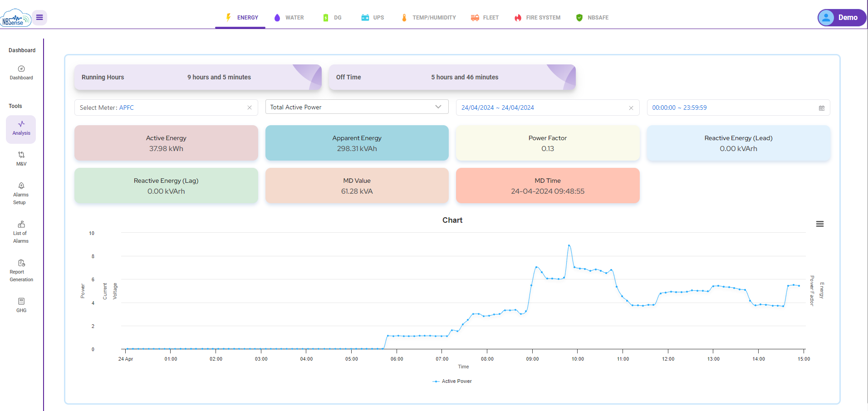
Task: Open List of Alarms icon
Action: point(21,224)
